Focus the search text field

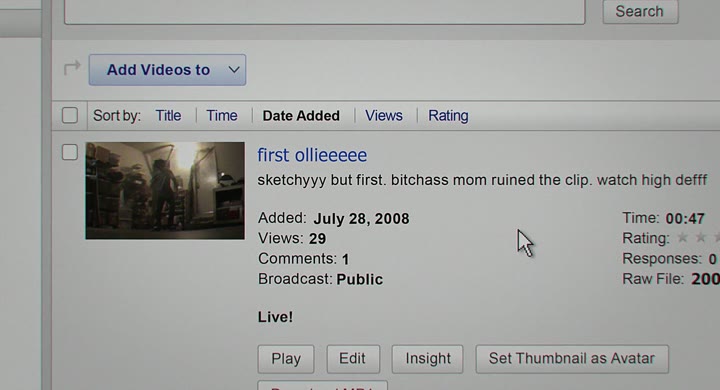click(325, 11)
